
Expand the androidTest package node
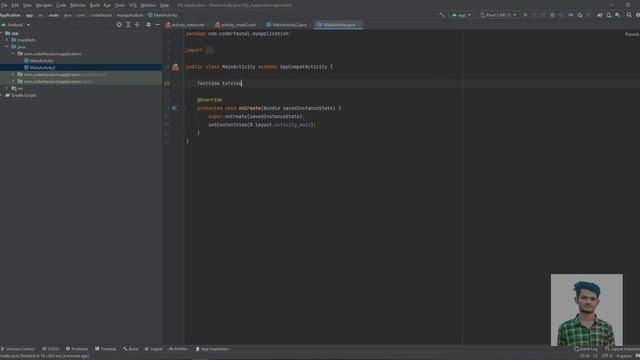point(13,75)
